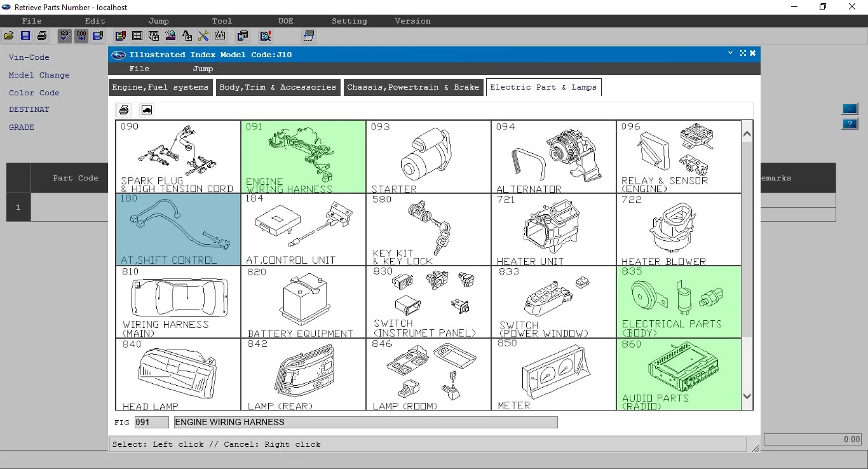Click the scissors cut toolbar icon
The image size is (868, 469).
click(x=203, y=36)
